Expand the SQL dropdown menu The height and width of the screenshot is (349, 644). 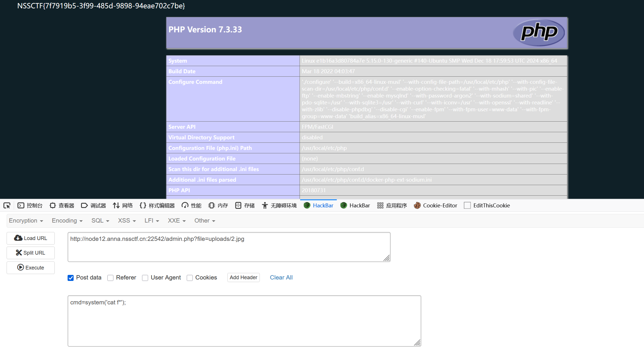click(100, 221)
